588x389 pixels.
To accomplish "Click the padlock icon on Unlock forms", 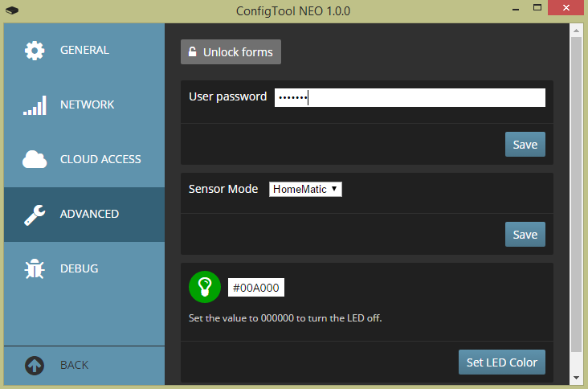I will coord(192,52).
